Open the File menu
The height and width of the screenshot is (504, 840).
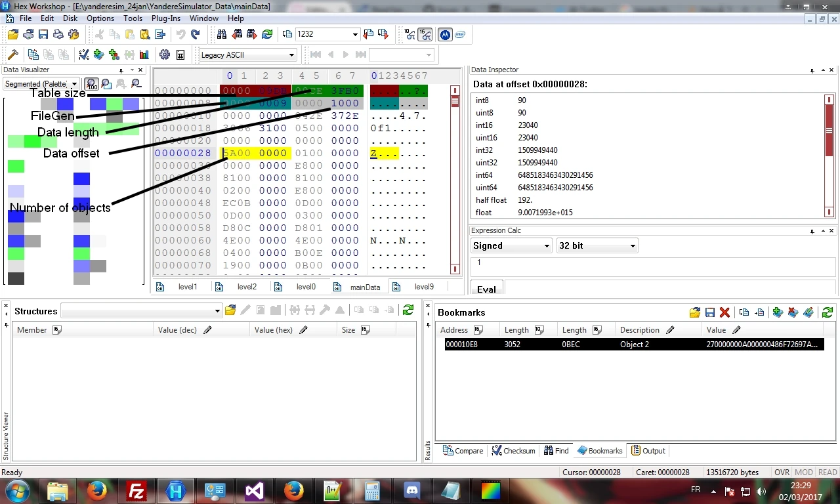26,18
